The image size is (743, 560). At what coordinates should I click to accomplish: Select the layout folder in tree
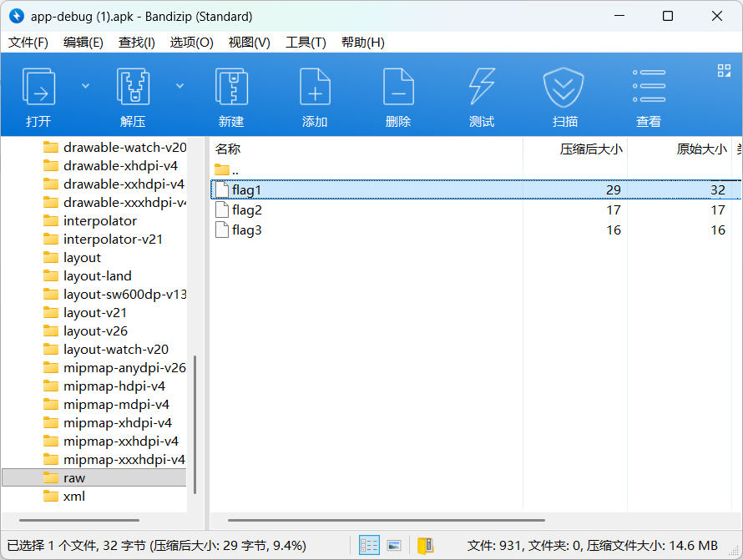72,257
